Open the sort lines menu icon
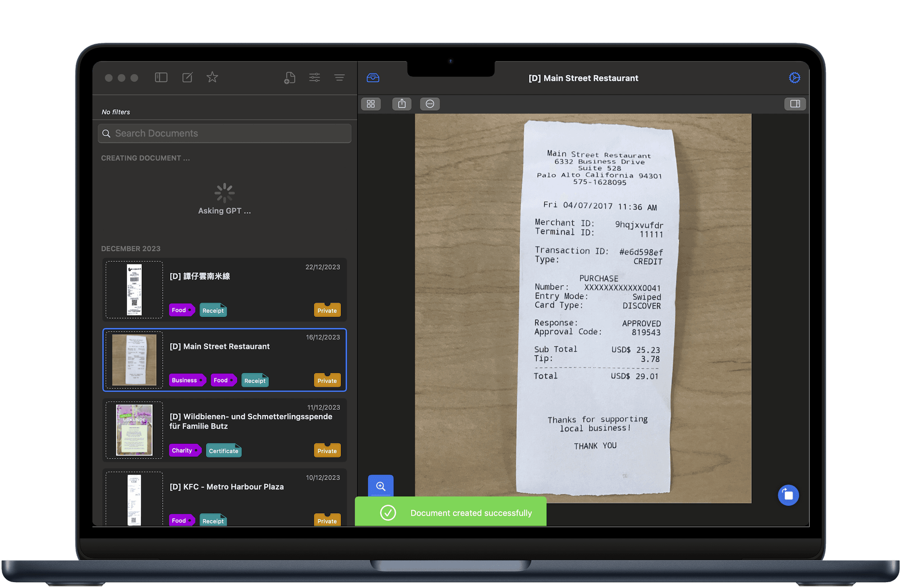Screen dimensions: 902x588 tap(339, 78)
